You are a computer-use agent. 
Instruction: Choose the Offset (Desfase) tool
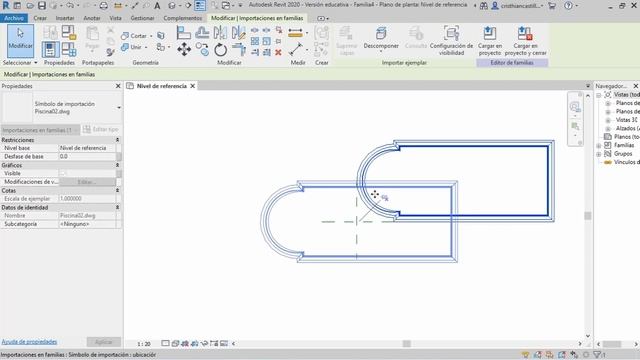tap(202, 33)
